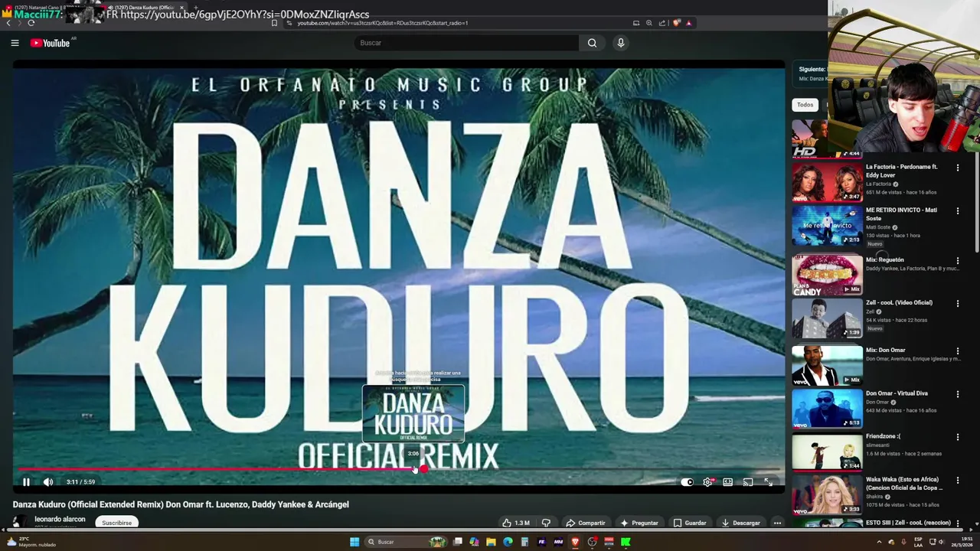Cast video to a TV device
This screenshot has width=980, height=551.
tap(748, 482)
